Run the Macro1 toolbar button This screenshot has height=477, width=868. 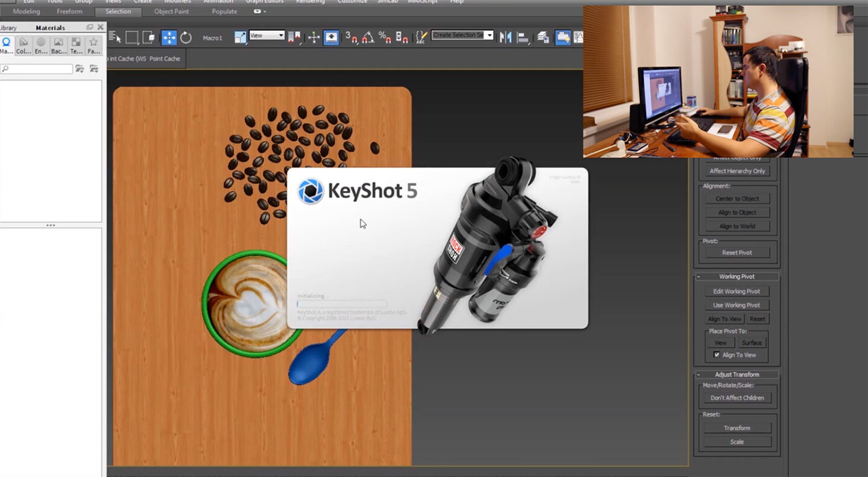click(212, 38)
